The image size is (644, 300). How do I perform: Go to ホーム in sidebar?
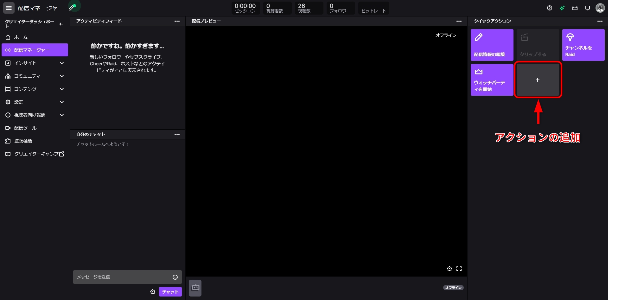tap(35, 37)
